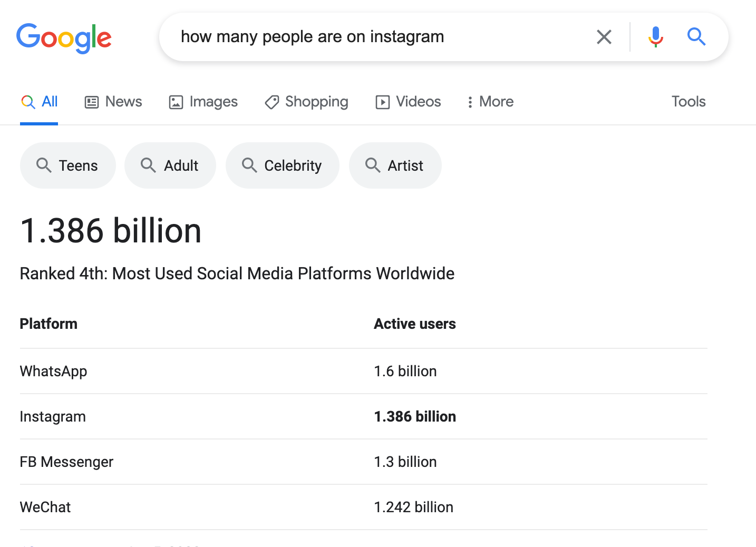Image resolution: width=756 pixels, height=547 pixels.
Task: Select the 1.242 billion table value
Action: [x=414, y=507]
